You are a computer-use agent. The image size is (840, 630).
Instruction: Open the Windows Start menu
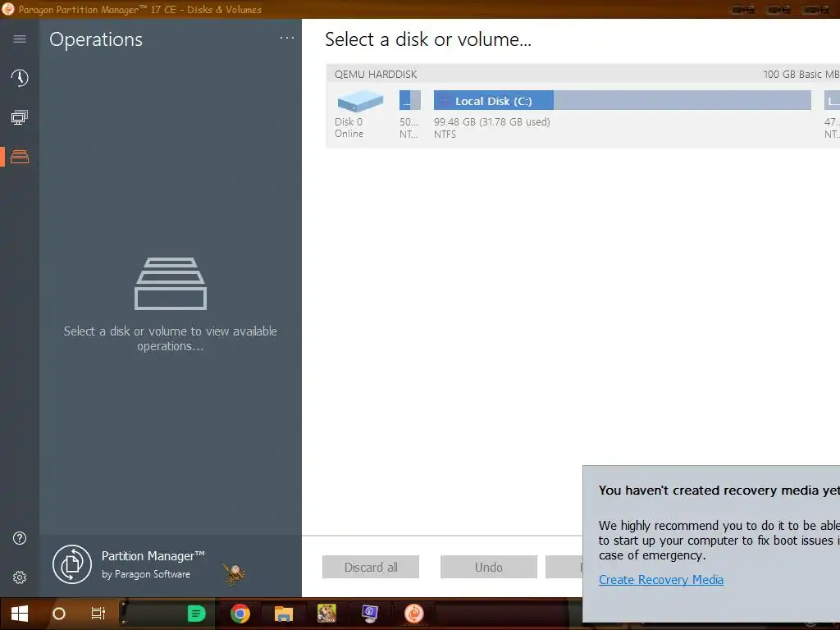point(20,614)
